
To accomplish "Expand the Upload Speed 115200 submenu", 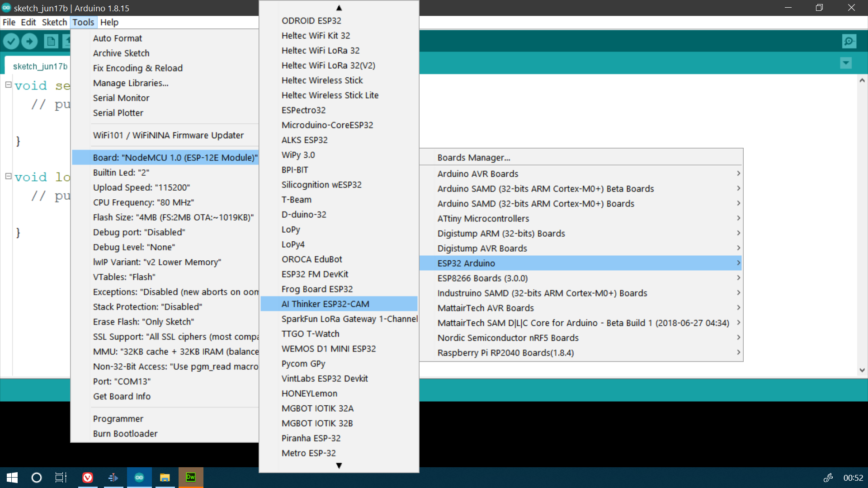I will pyautogui.click(x=165, y=188).
